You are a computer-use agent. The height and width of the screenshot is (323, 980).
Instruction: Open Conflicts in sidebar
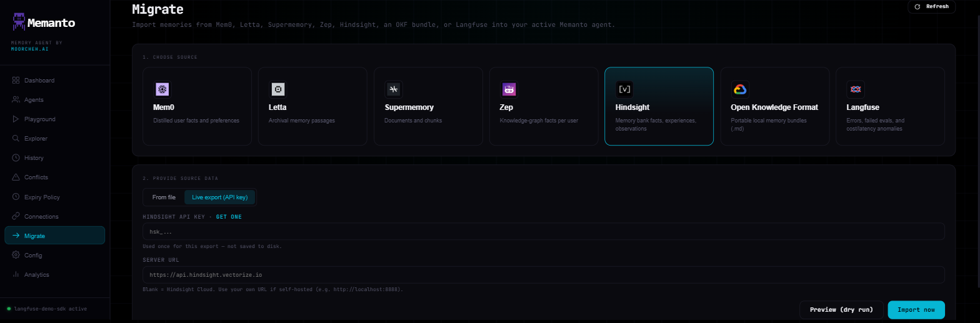54,177
